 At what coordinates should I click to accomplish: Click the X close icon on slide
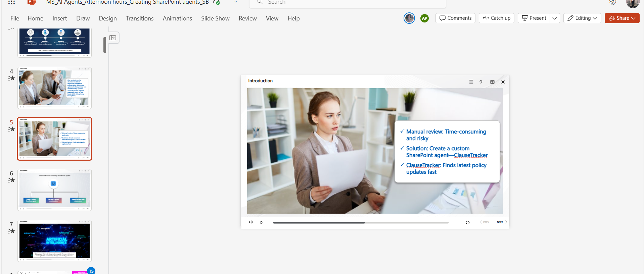click(503, 82)
